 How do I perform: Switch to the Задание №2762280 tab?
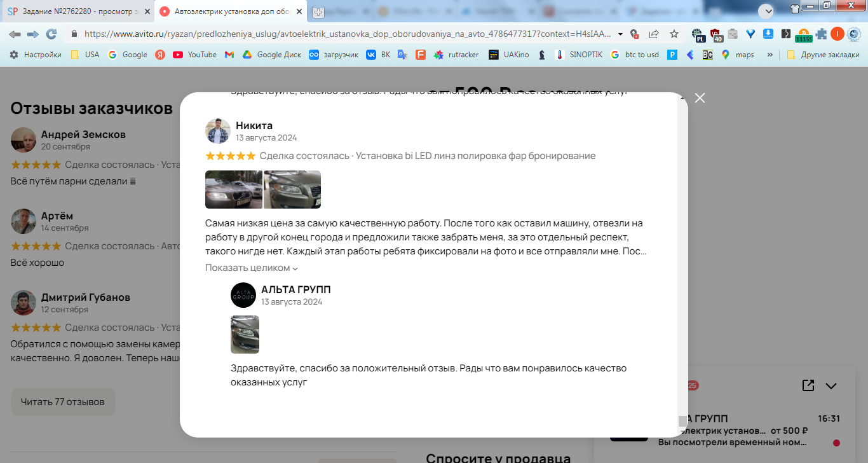(77, 11)
